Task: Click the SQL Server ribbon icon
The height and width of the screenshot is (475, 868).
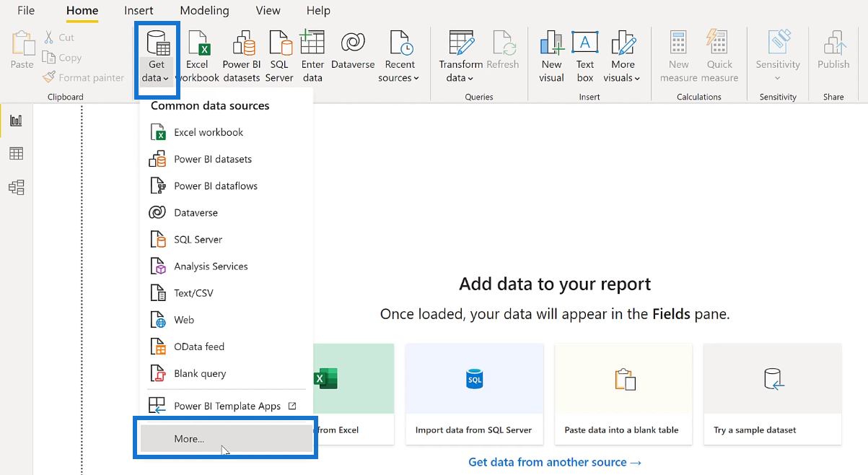Action: (279, 58)
